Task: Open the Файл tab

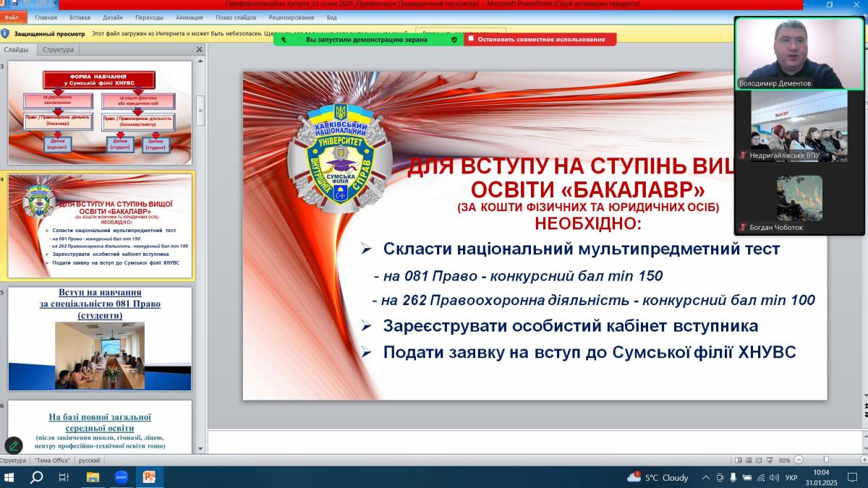Action: coord(11,17)
